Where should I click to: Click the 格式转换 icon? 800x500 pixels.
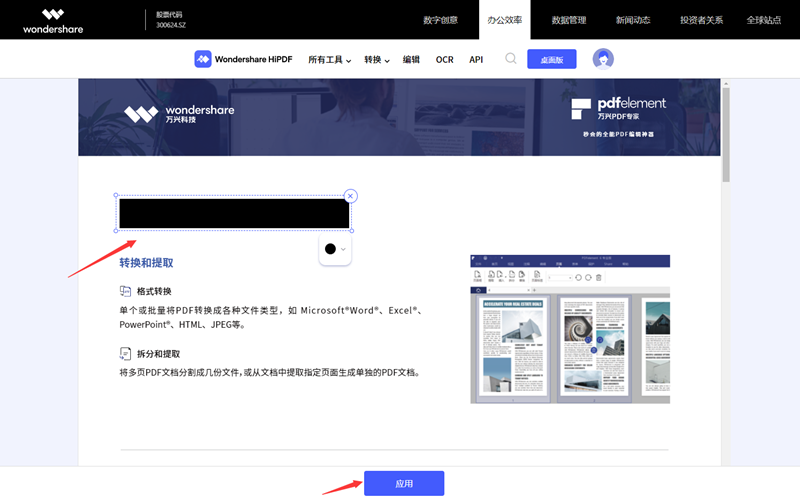click(x=125, y=291)
